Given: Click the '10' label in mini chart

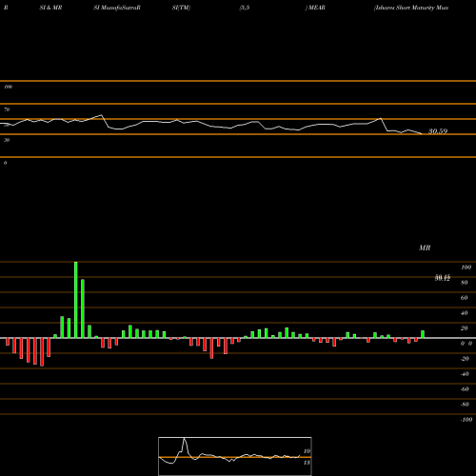Looking at the screenshot, I should click(x=307, y=451).
